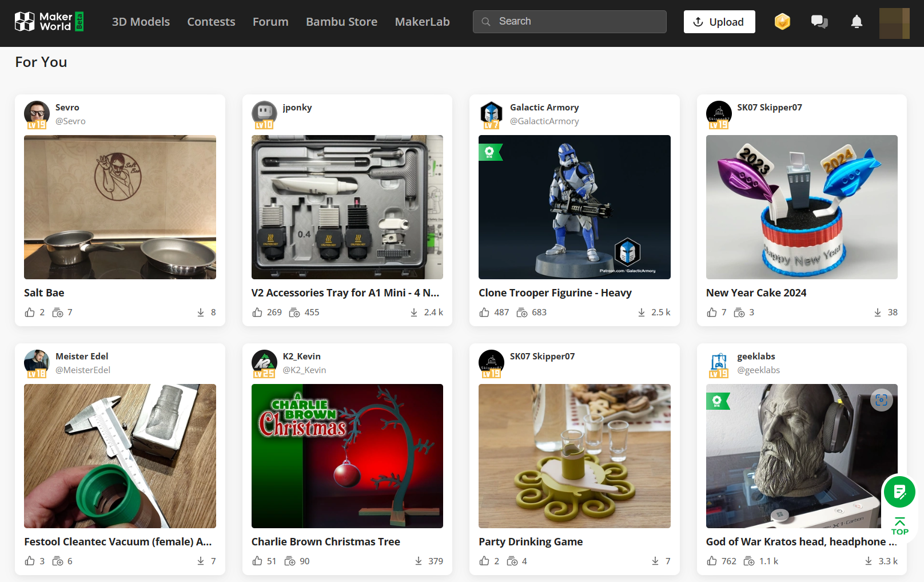The image size is (924, 582).
Task: Click the green feedback note button
Action: pyautogui.click(x=899, y=492)
